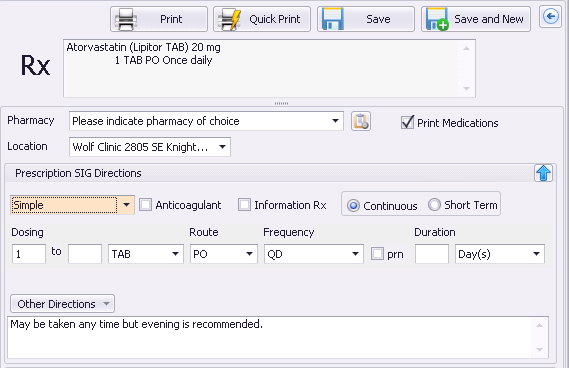
Task: Click the Duration number field
Action: coord(432,254)
